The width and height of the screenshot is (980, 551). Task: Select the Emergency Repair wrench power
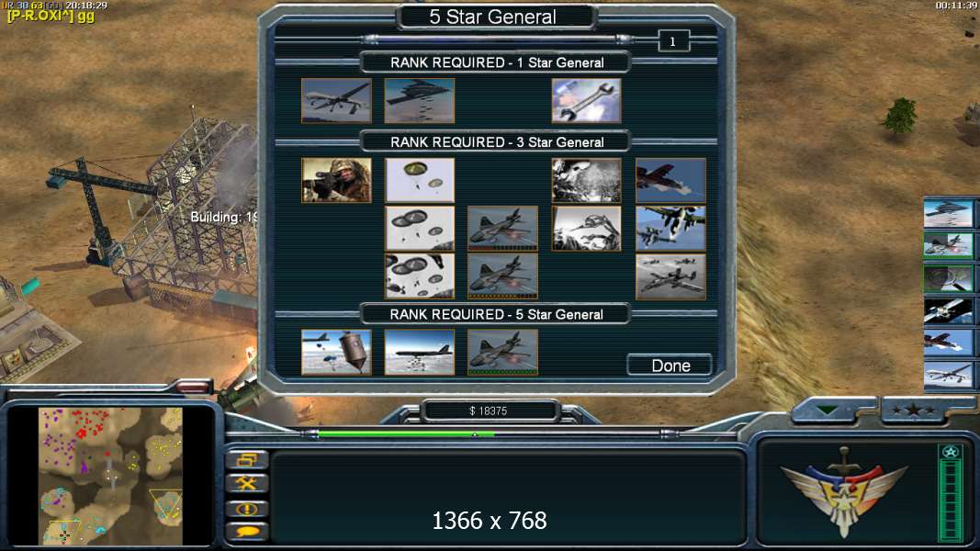click(x=586, y=101)
